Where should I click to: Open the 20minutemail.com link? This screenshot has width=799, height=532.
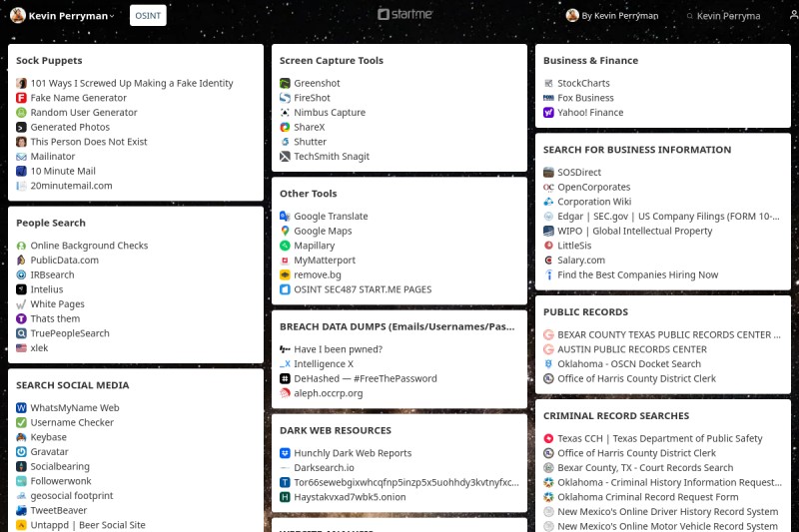71,186
